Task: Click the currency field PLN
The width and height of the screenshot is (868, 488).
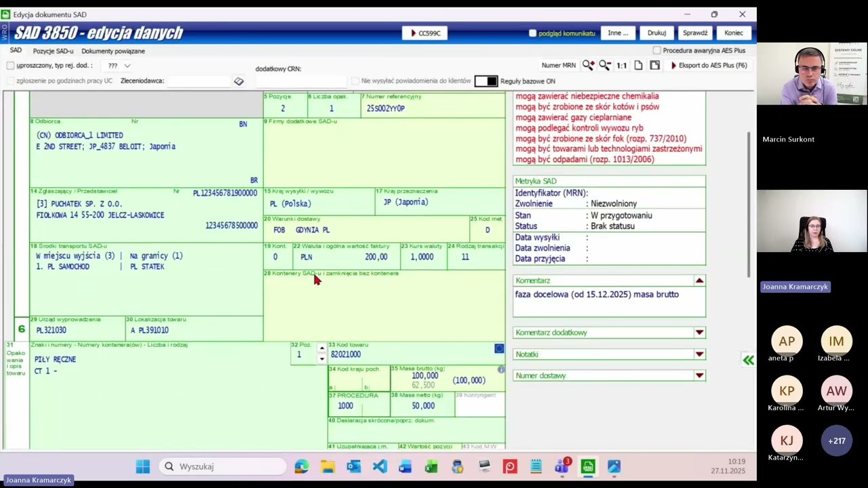Action: click(306, 257)
